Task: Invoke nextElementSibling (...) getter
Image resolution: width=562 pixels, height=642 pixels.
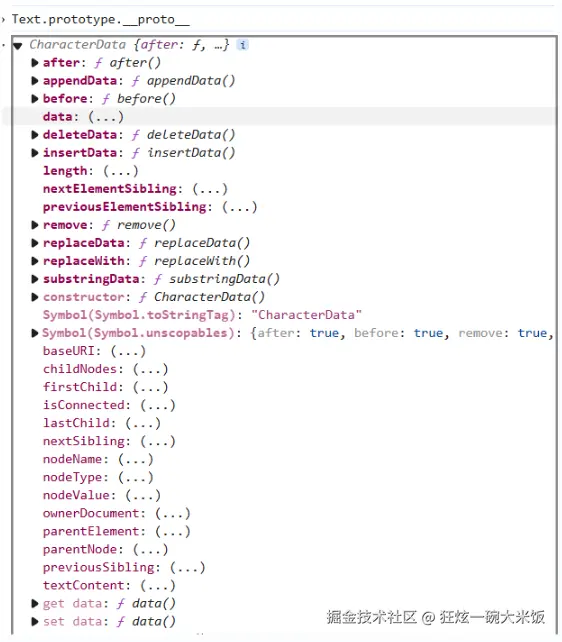Action: point(210,189)
